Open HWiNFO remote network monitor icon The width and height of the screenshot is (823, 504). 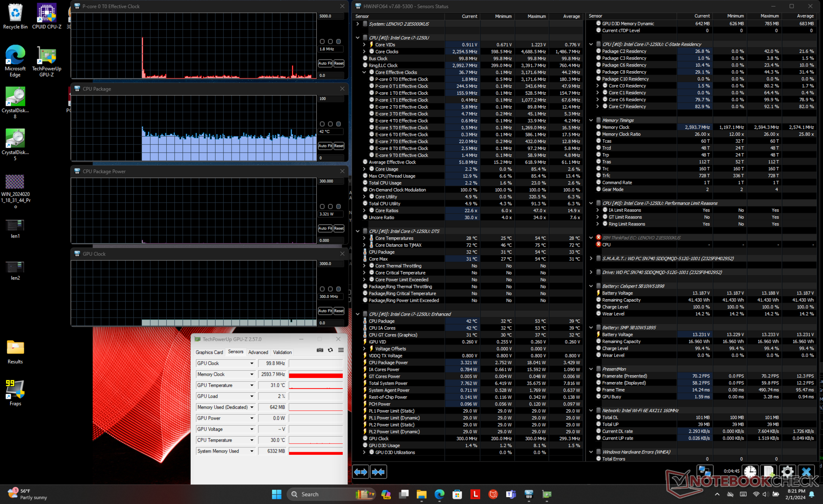705,471
